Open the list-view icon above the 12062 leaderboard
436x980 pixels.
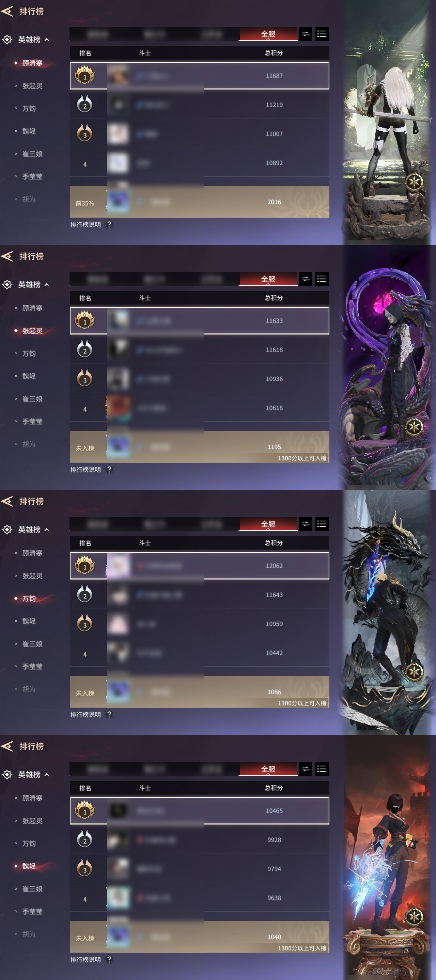(x=322, y=524)
